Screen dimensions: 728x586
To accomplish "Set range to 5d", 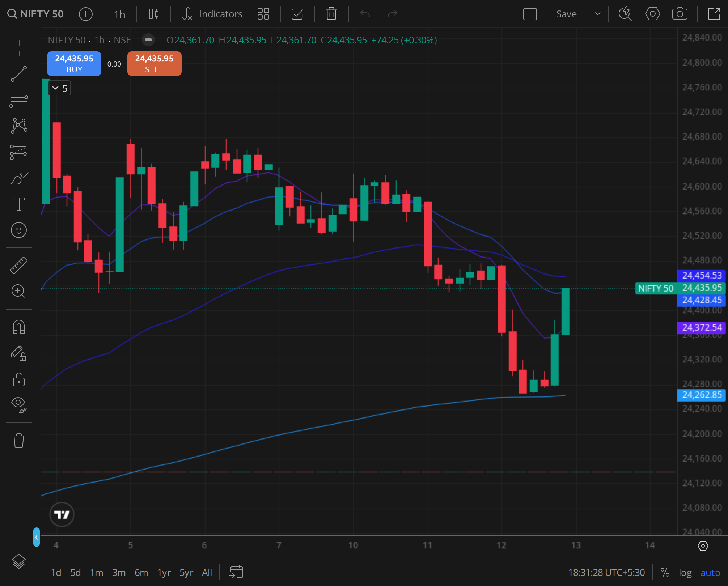I will [75, 573].
